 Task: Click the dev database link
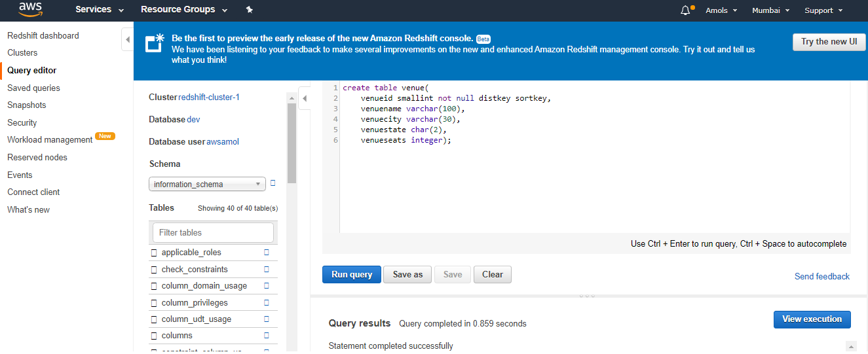click(193, 120)
